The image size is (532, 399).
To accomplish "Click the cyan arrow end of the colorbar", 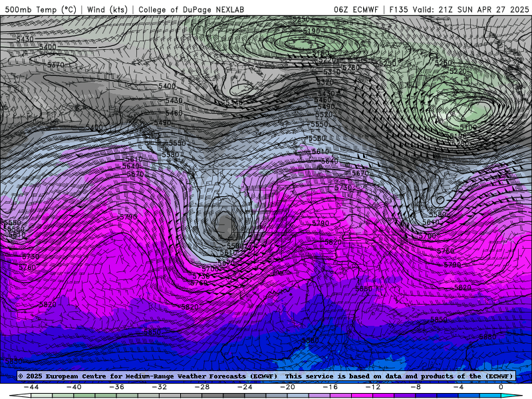I will (512, 396).
